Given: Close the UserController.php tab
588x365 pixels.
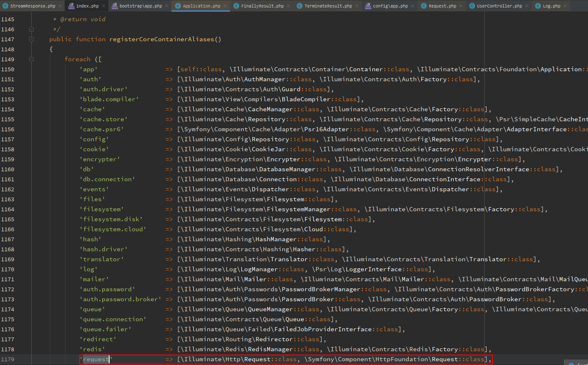Looking at the screenshot, I should (527, 6).
